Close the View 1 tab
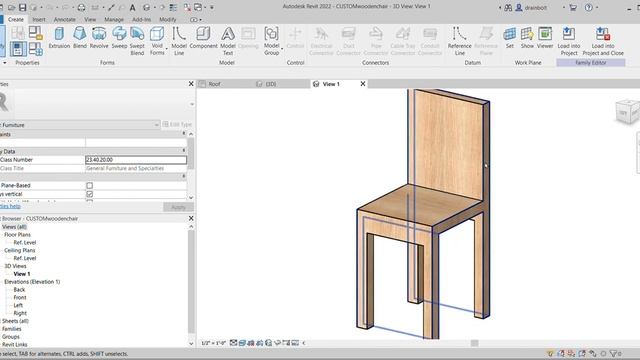 tap(363, 84)
